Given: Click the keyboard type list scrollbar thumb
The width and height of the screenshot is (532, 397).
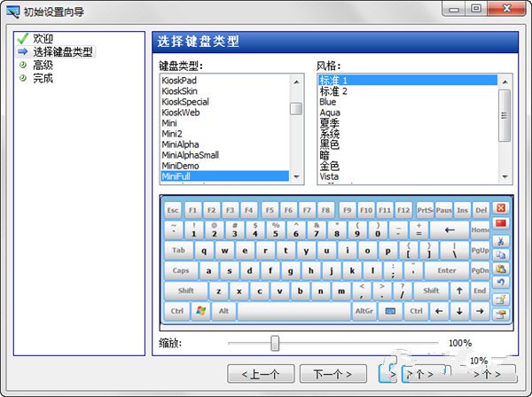Looking at the screenshot, I should pyautogui.click(x=296, y=109).
